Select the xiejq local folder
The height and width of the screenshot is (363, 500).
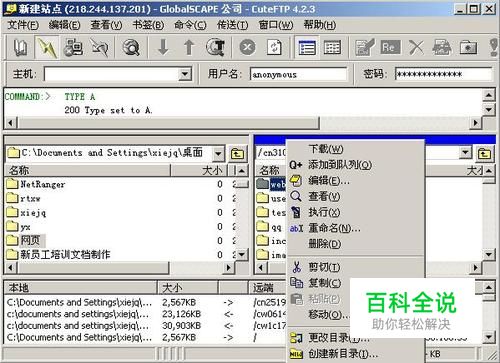pyautogui.click(x=26, y=213)
